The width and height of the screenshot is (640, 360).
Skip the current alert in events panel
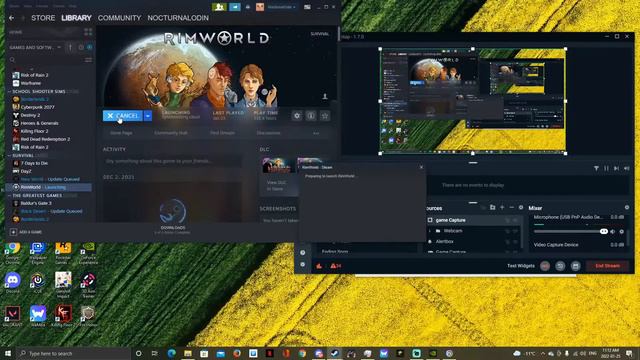[x=616, y=168]
